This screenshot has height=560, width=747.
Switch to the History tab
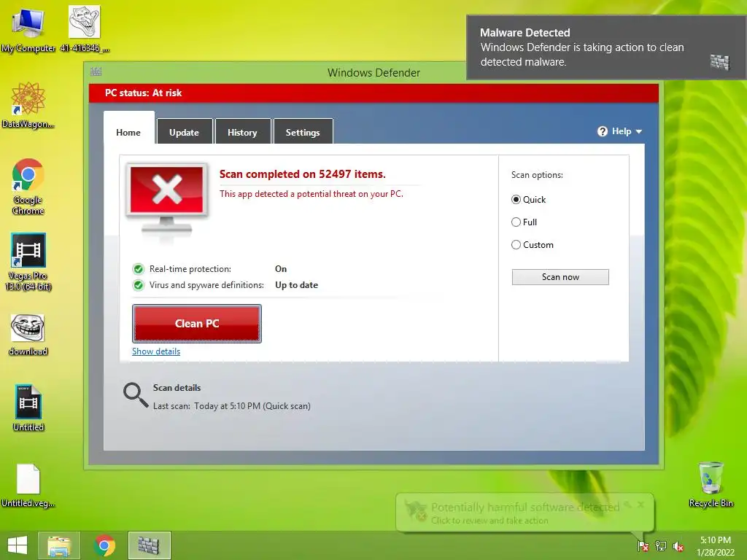tap(242, 131)
